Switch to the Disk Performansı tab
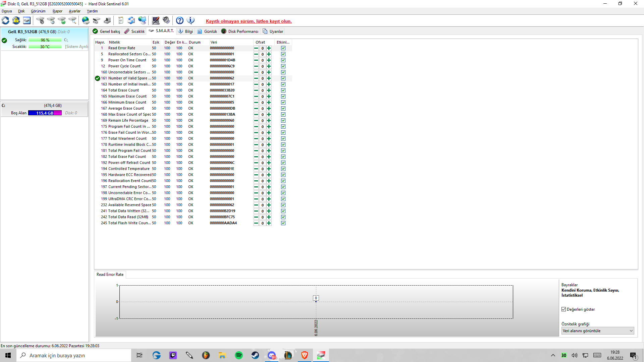 click(239, 31)
